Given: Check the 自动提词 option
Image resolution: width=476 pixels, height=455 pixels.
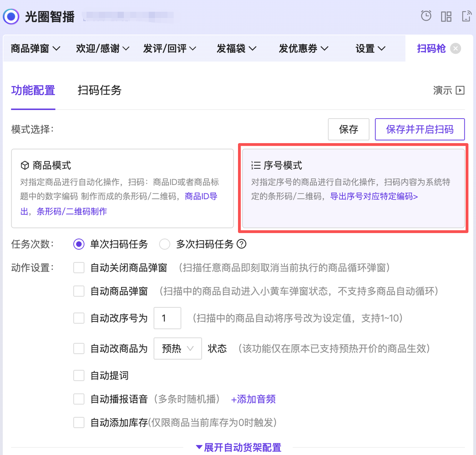Looking at the screenshot, I should click(x=78, y=375).
